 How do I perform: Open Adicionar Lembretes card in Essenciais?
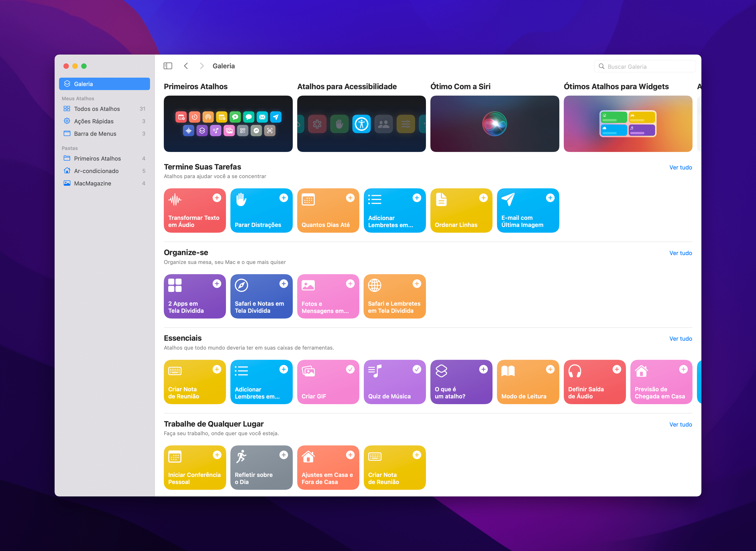coord(261,382)
